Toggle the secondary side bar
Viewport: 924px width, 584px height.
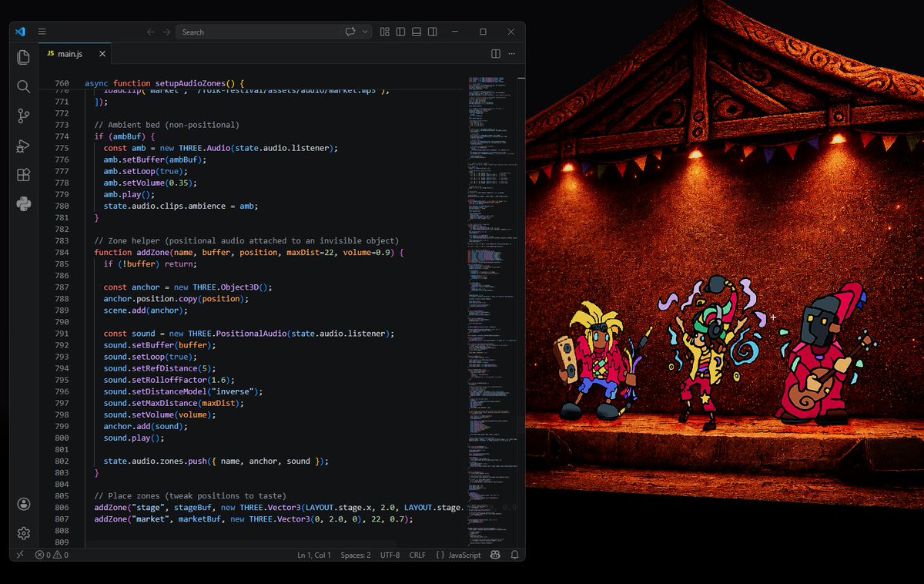coord(433,32)
